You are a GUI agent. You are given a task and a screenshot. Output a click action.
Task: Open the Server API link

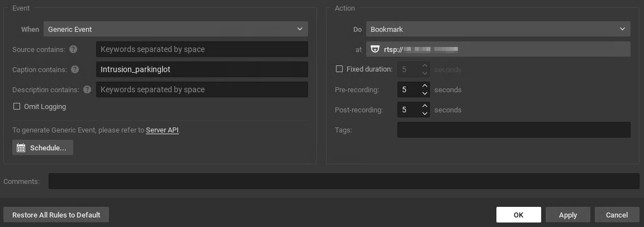point(162,130)
